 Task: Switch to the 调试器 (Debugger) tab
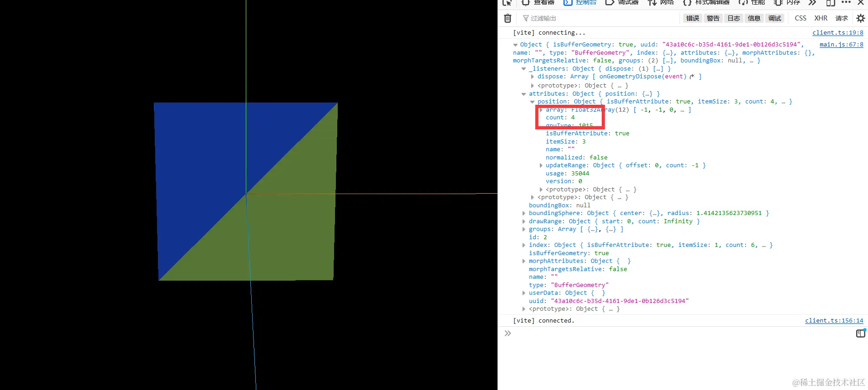(622, 3)
